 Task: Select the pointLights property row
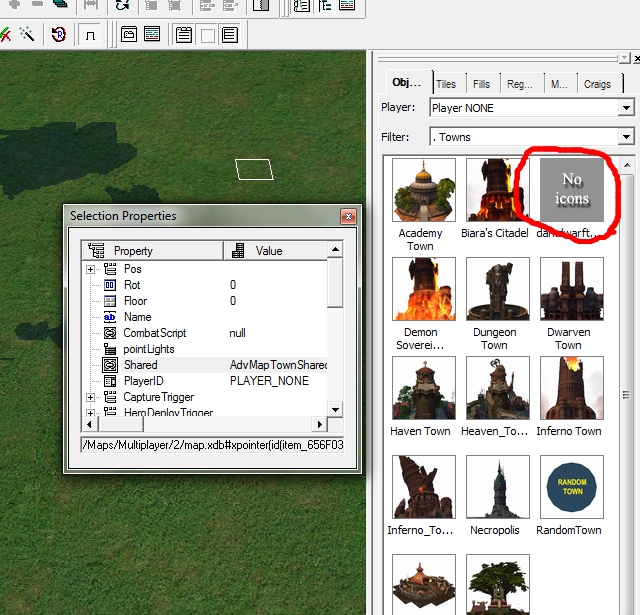[204, 349]
